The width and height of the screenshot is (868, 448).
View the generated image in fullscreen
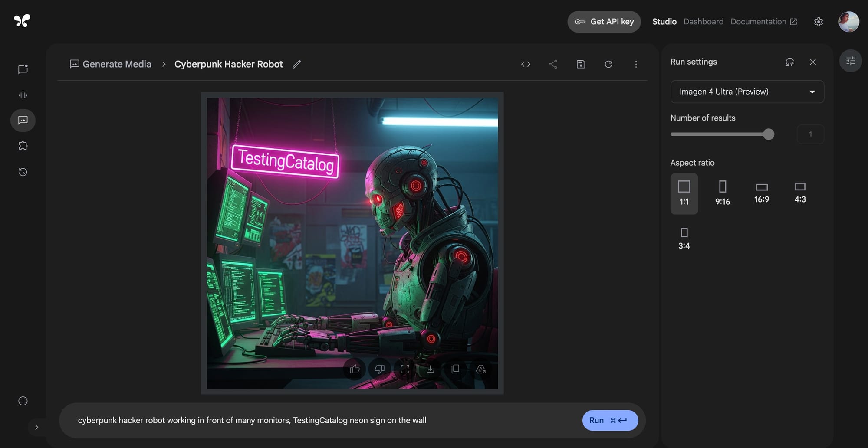click(x=405, y=370)
